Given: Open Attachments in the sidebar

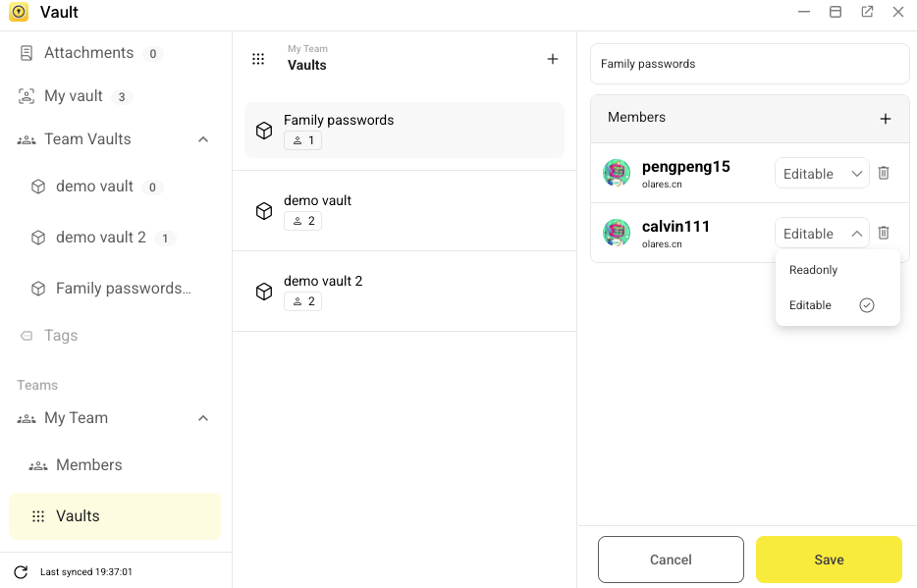Looking at the screenshot, I should pyautogui.click(x=88, y=53).
